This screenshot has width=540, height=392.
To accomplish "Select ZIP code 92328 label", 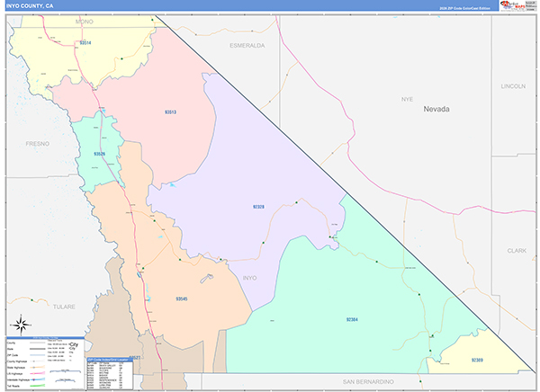I will 258,207.
